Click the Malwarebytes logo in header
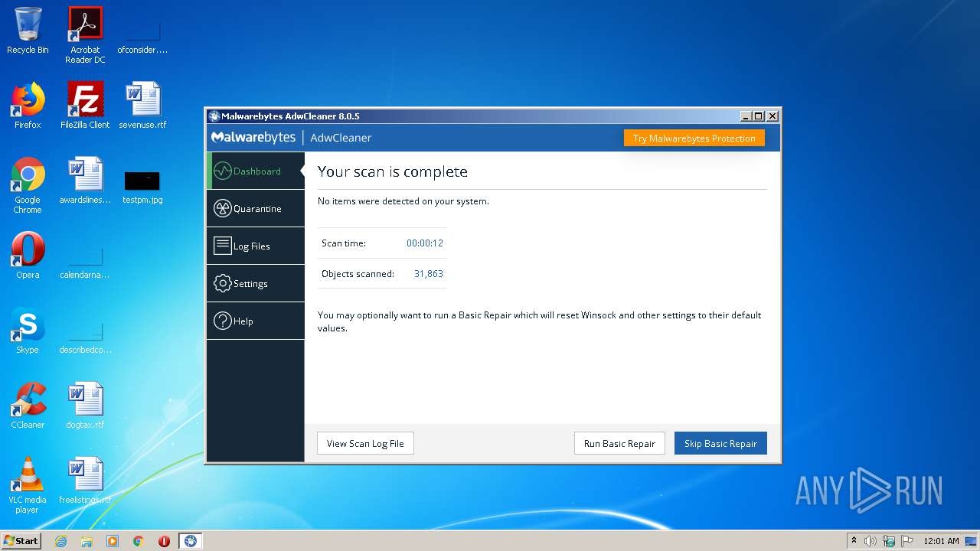This screenshot has height=551, width=980. click(253, 138)
